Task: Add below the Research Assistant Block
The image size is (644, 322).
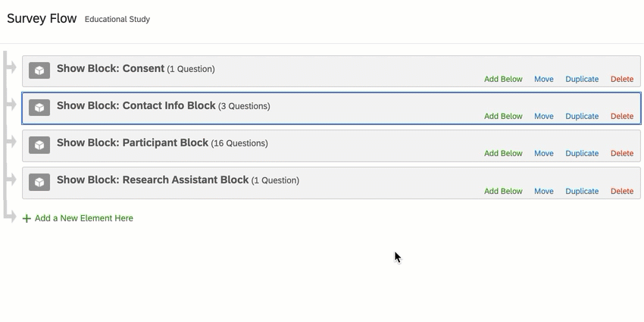Action: click(x=503, y=191)
